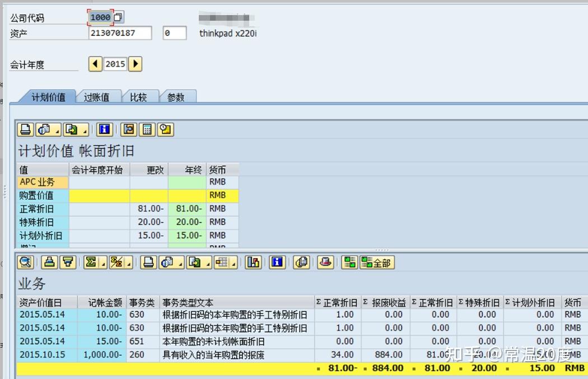
Task: Click the 全部 button
Action: point(377,263)
